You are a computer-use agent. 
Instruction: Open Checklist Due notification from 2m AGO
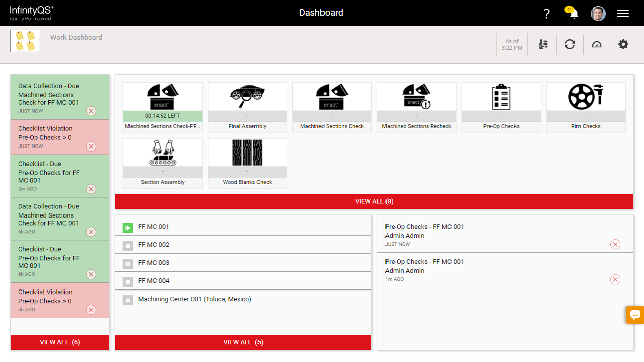coord(60,176)
